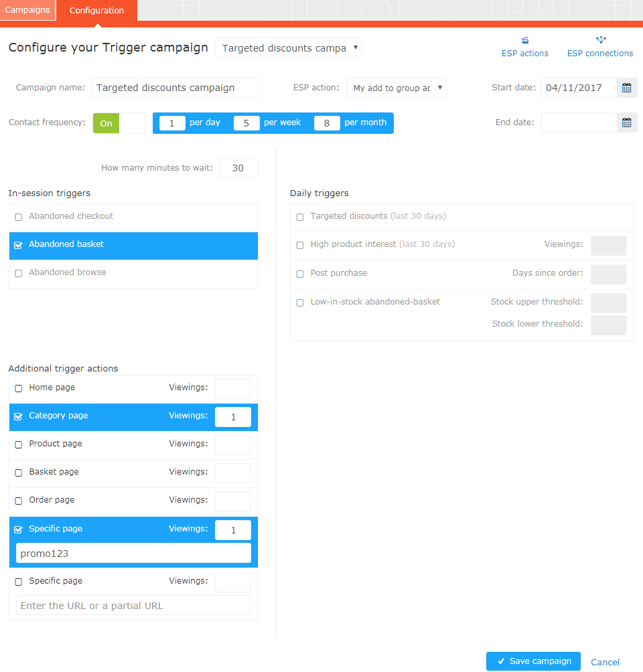The image size is (643, 672).
Task: Check the Low-in-stock abandoned-basket trigger
Action: tap(299, 303)
